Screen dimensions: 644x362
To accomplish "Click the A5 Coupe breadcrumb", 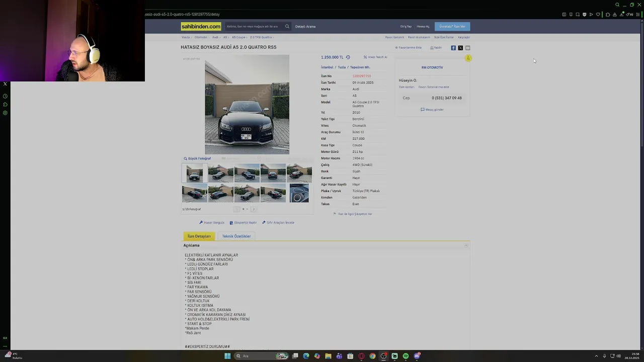I will (x=238, y=37).
